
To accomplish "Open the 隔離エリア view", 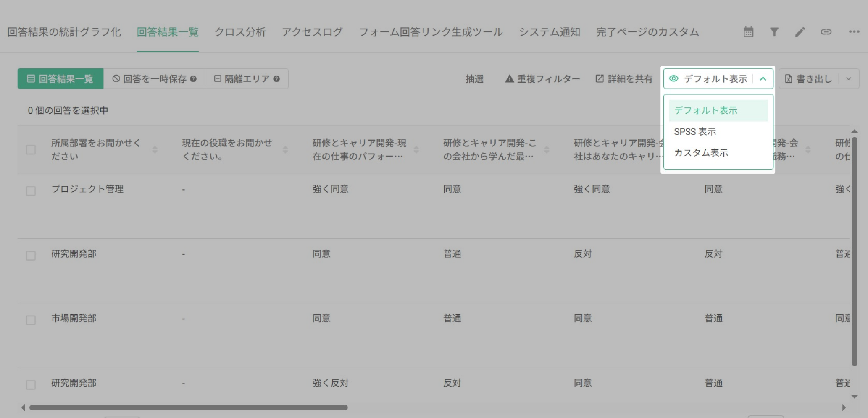I will (x=247, y=79).
